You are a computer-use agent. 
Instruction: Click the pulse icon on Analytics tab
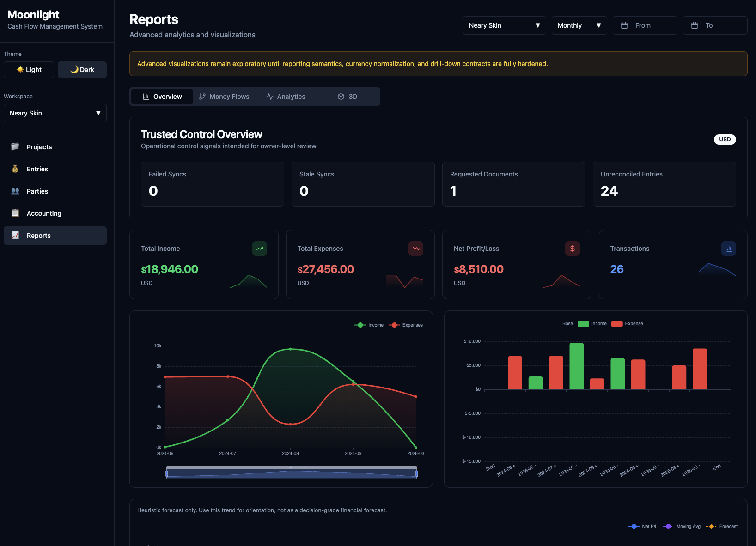pyautogui.click(x=270, y=97)
